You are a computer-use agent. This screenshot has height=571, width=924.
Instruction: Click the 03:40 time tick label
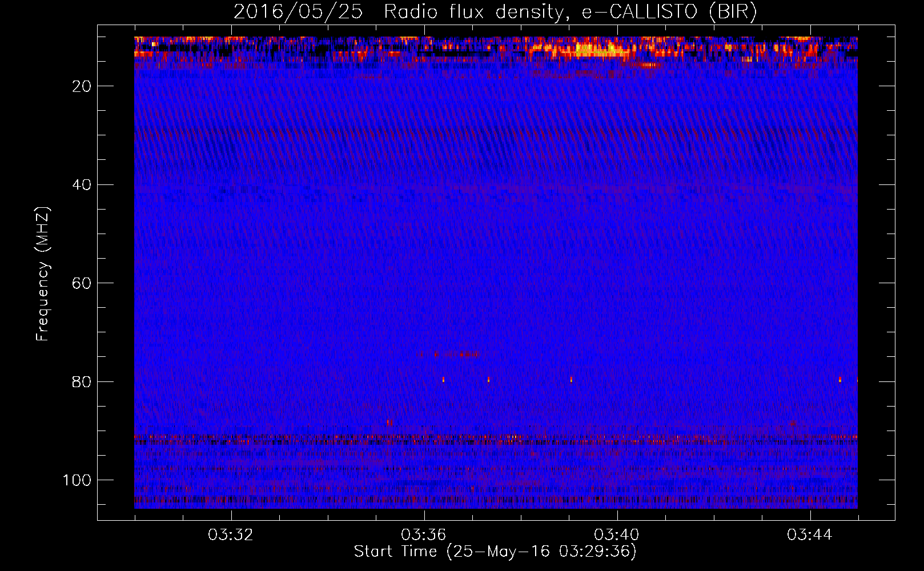click(x=616, y=535)
